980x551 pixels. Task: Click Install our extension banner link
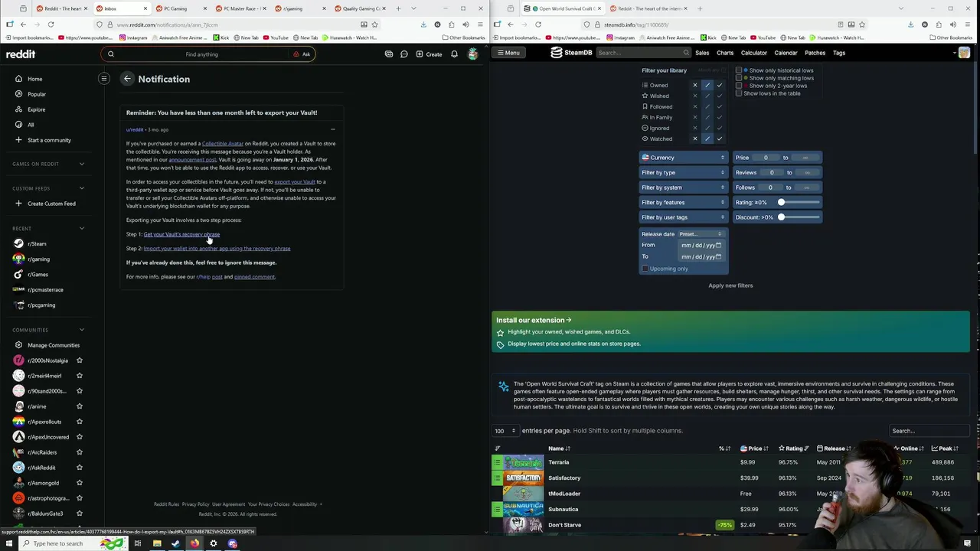click(534, 320)
